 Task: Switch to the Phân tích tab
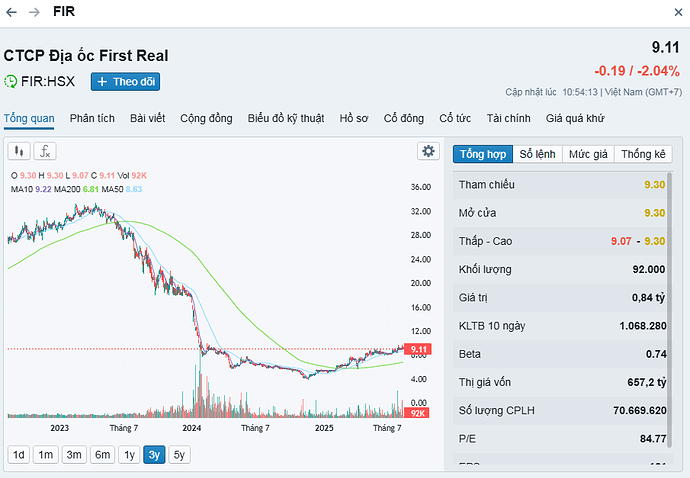pyautogui.click(x=92, y=118)
